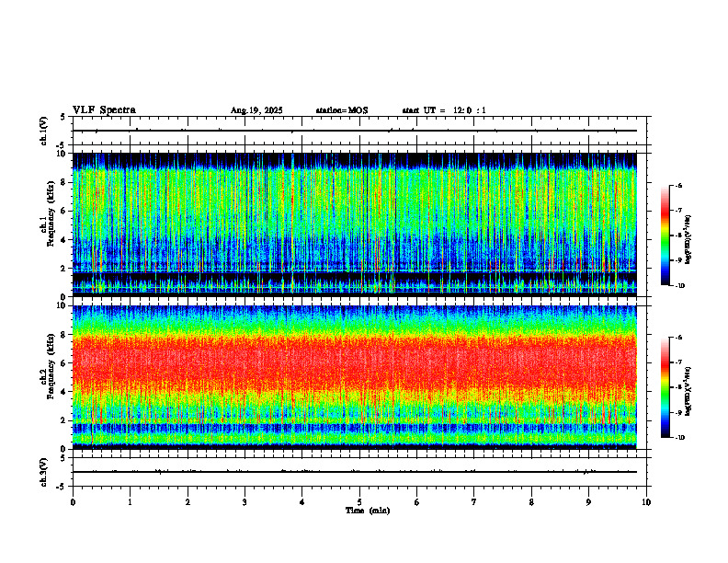The height and width of the screenshot is (563, 728).
Task: Click the "Time (min)" x-axis label
Action: (368, 511)
